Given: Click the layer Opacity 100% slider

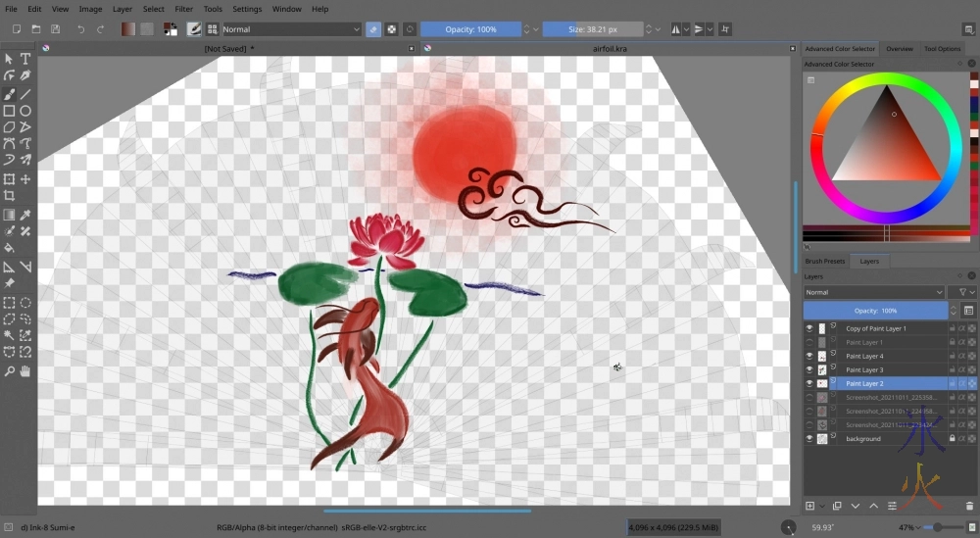Looking at the screenshot, I should point(875,310).
